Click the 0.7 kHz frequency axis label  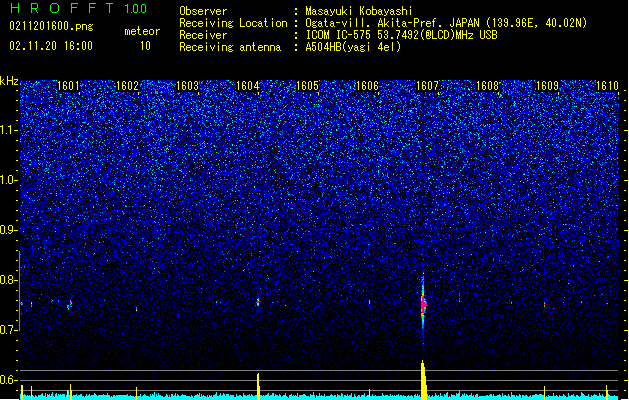9,330
